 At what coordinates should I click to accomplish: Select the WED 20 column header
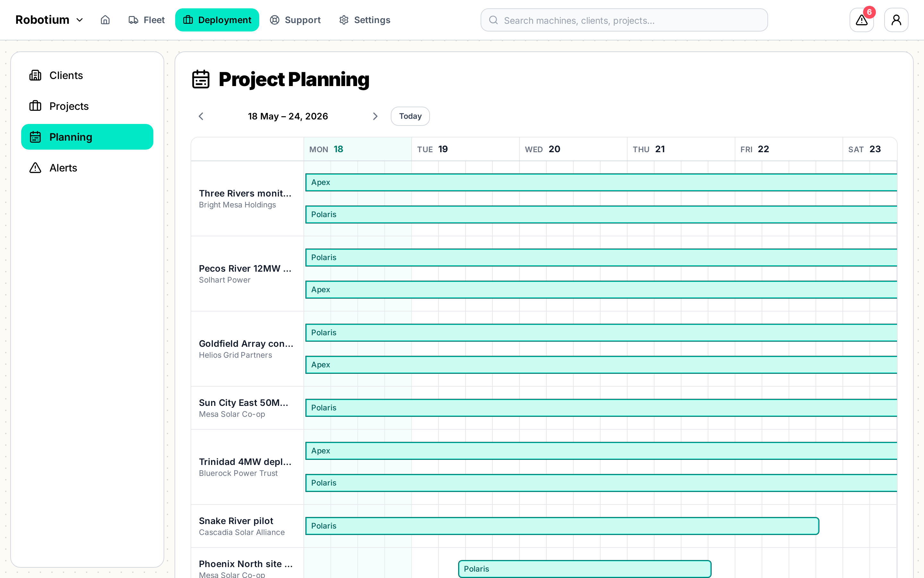pyautogui.click(x=573, y=149)
